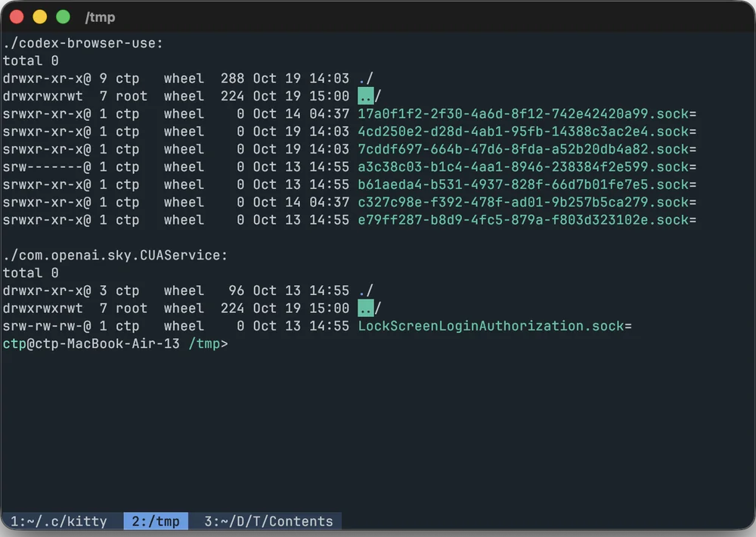Click "total 0" under com.openai.sky.CUAService heading
Screen dimensions: 756x537
pos(30,273)
